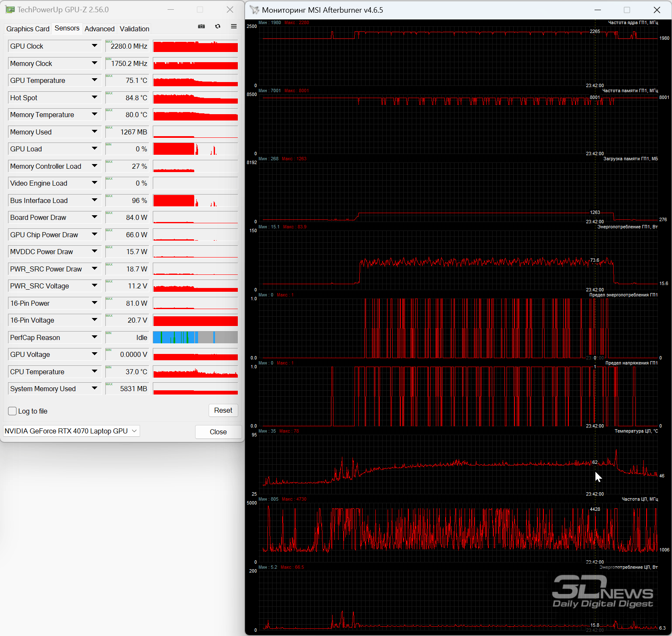Image resolution: width=672 pixels, height=636 pixels.
Task: Expand the System Memory Used dropdown
Action: tap(94, 388)
